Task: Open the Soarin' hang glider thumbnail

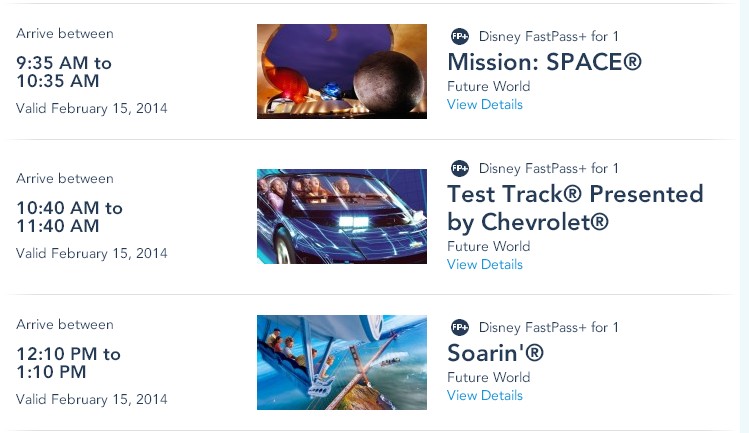Action: [x=342, y=362]
